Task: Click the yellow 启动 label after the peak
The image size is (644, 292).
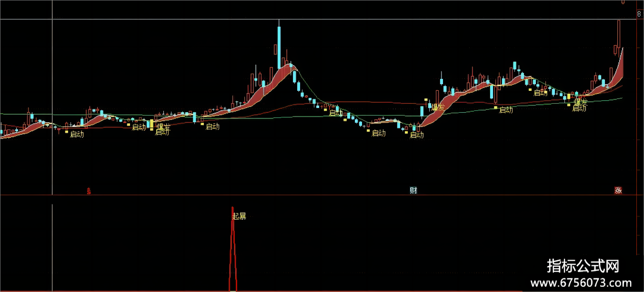Action: [x=336, y=113]
